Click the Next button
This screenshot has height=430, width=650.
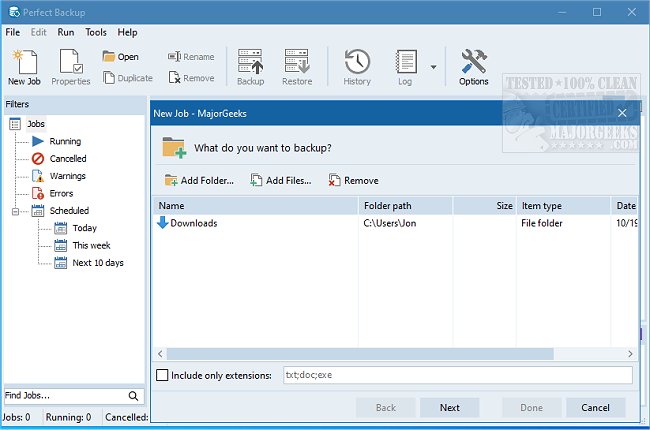click(x=449, y=408)
